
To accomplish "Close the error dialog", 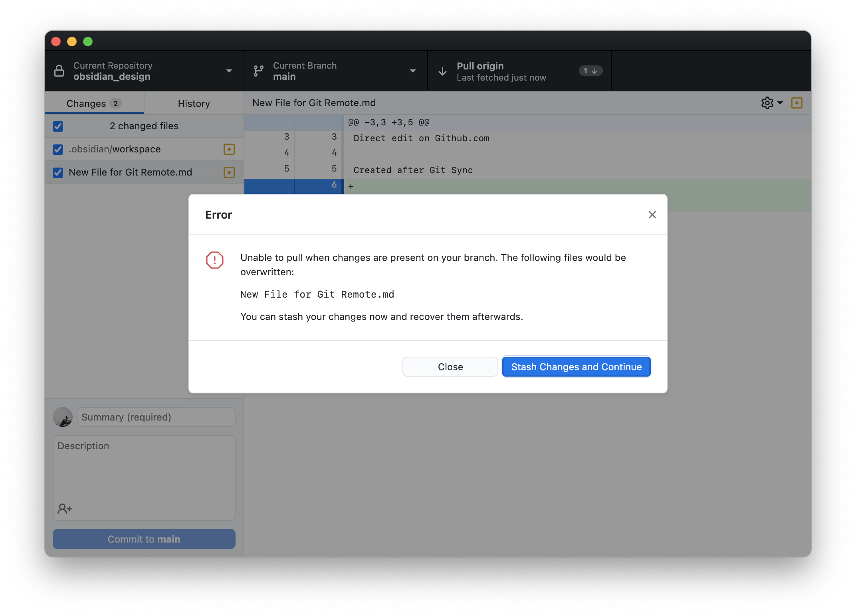I will (651, 214).
